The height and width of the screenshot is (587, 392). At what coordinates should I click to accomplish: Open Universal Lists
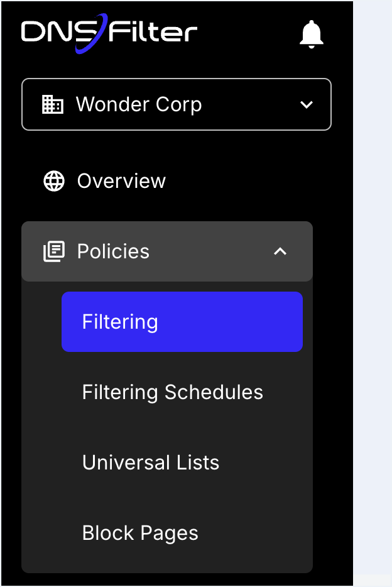[151, 463]
